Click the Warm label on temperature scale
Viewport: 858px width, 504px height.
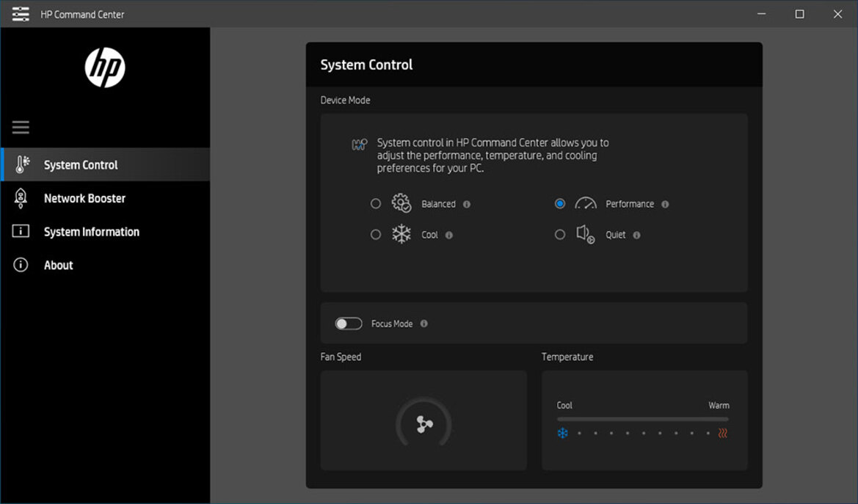719,406
